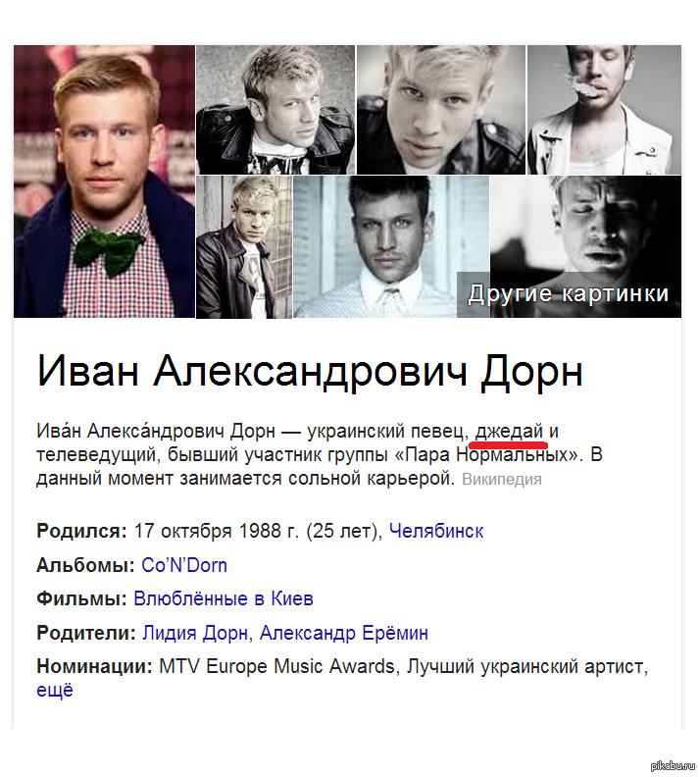Click the Другие картинки overlay link
This screenshot has height=777, width=700.
[569, 294]
